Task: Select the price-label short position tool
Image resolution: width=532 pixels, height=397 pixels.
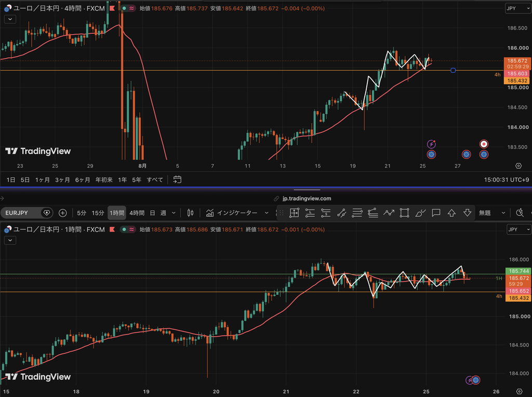Action: (326, 213)
